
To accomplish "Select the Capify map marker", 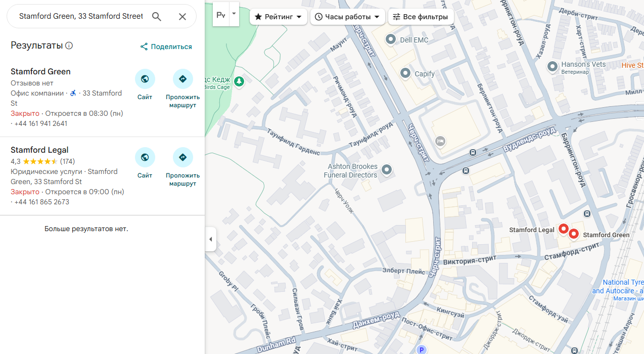I will click(405, 73).
